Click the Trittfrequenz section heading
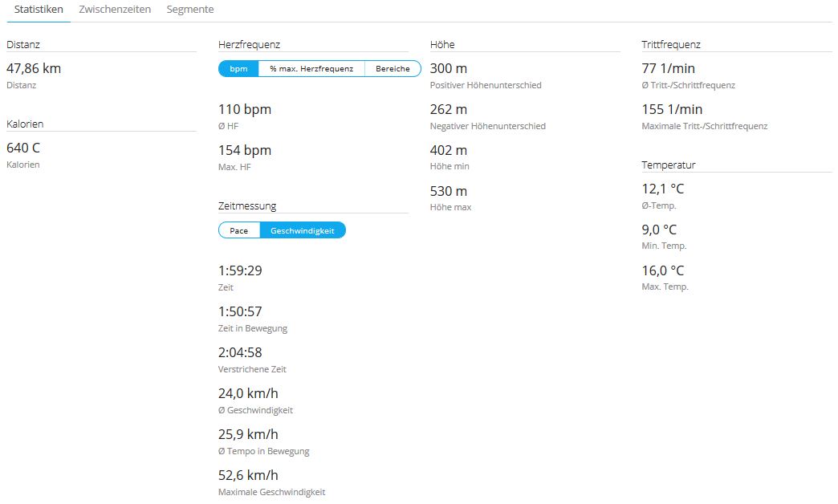The image size is (838, 504). [671, 45]
